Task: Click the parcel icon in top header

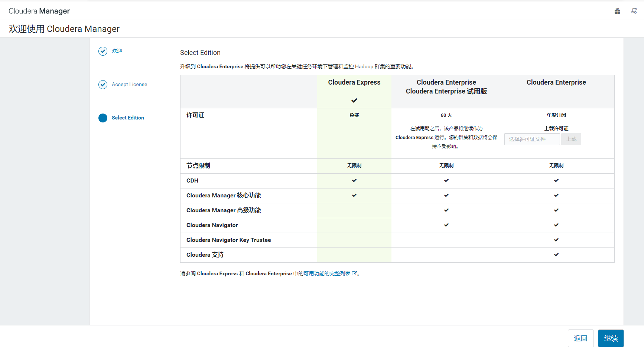Action: tap(617, 11)
